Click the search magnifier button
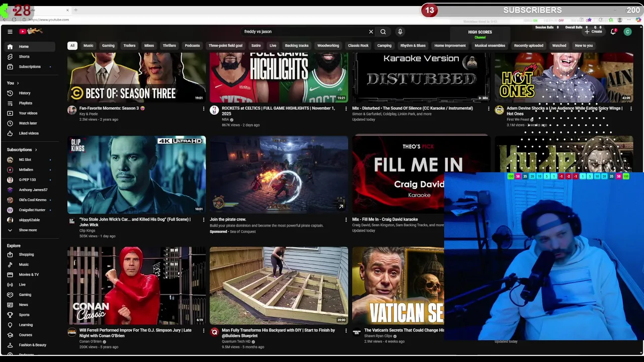Viewport: 644px width, 362px height. [x=383, y=32]
